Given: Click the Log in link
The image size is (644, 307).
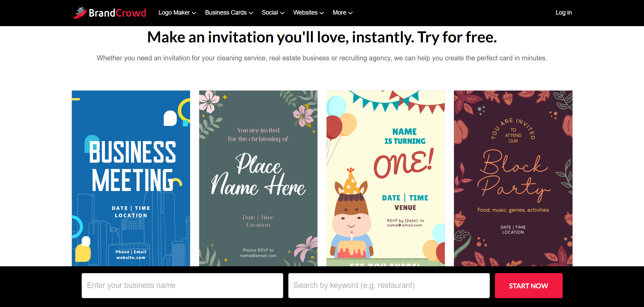Looking at the screenshot, I should (563, 13).
